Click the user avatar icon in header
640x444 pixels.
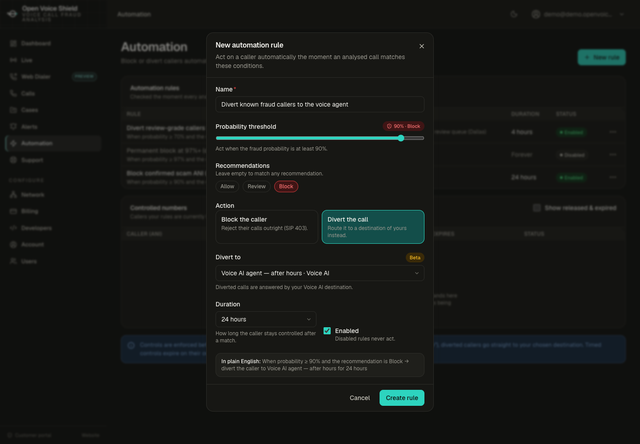[x=536, y=14]
